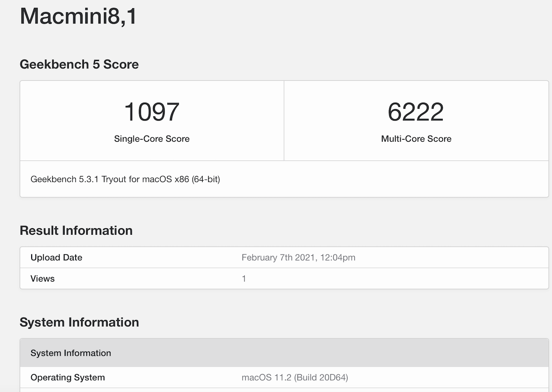Click the Views row label
This screenshot has height=392, width=552.
[43, 279]
